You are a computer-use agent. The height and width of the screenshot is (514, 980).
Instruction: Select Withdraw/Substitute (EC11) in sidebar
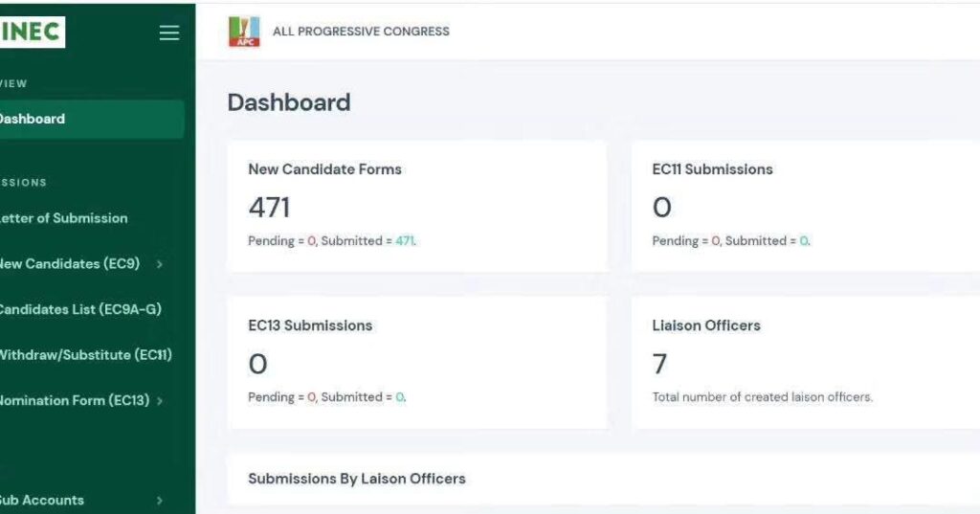(85, 354)
